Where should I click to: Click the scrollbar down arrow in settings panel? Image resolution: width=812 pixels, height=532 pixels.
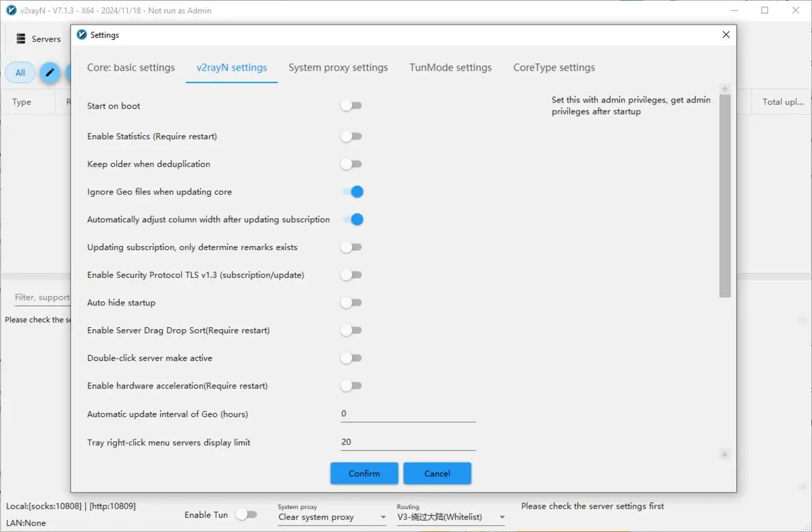pyautogui.click(x=724, y=454)
